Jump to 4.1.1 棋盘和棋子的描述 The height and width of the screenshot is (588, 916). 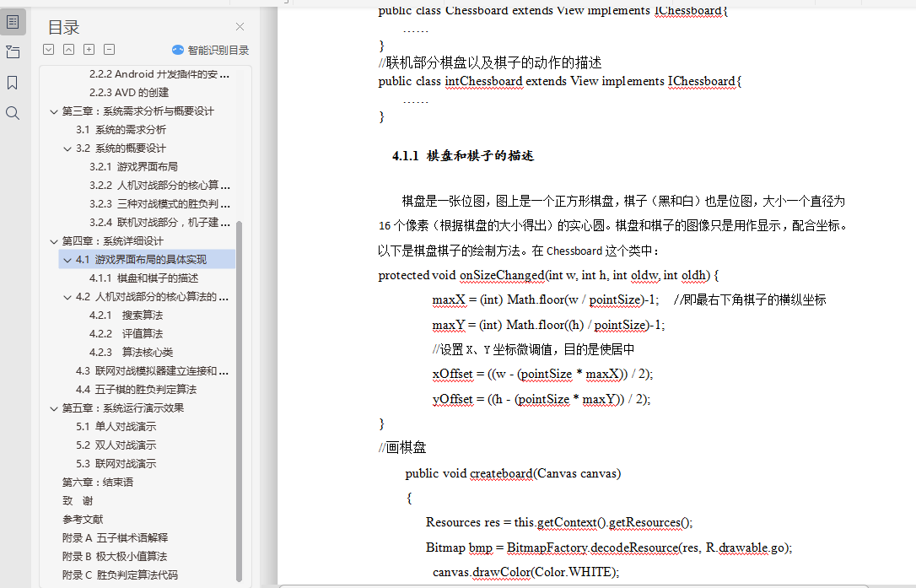(143, 278)
